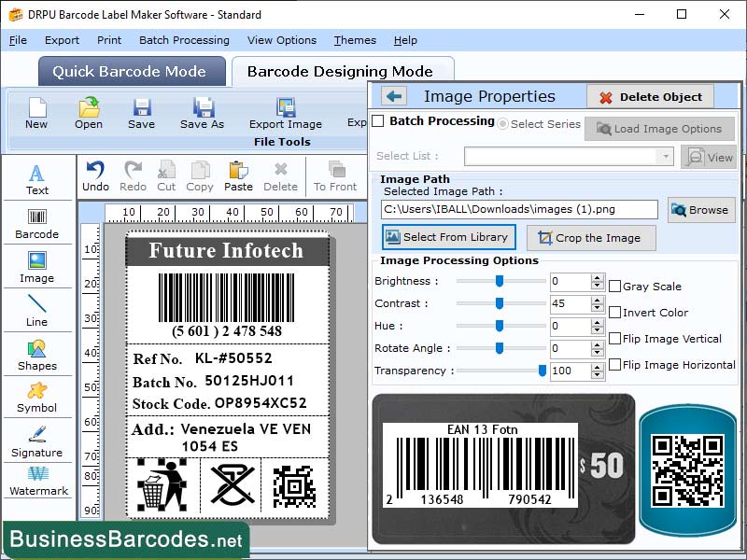Choose the Select Series radio button
This screenshot has width=747, height=560.
[x=501, y=123]
